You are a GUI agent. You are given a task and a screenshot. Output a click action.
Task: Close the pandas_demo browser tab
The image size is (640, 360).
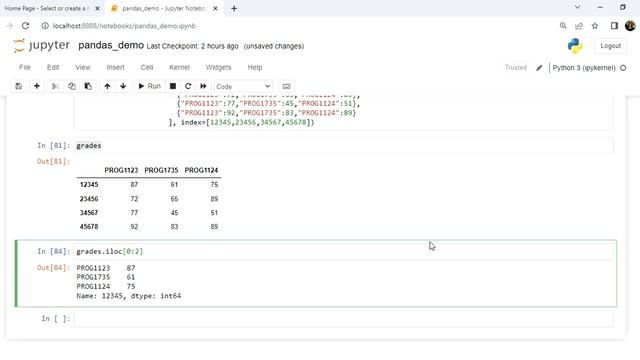tap(216, 8)
